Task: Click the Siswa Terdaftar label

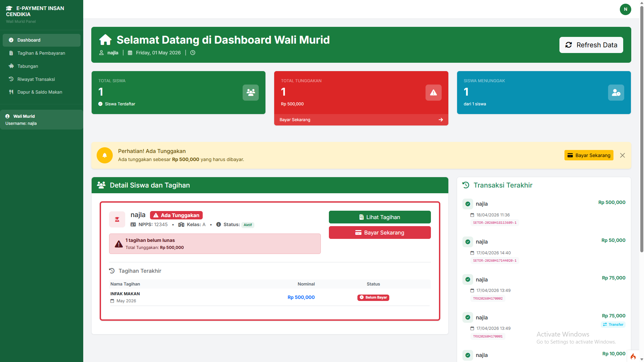Action: [x=120, y=104]
